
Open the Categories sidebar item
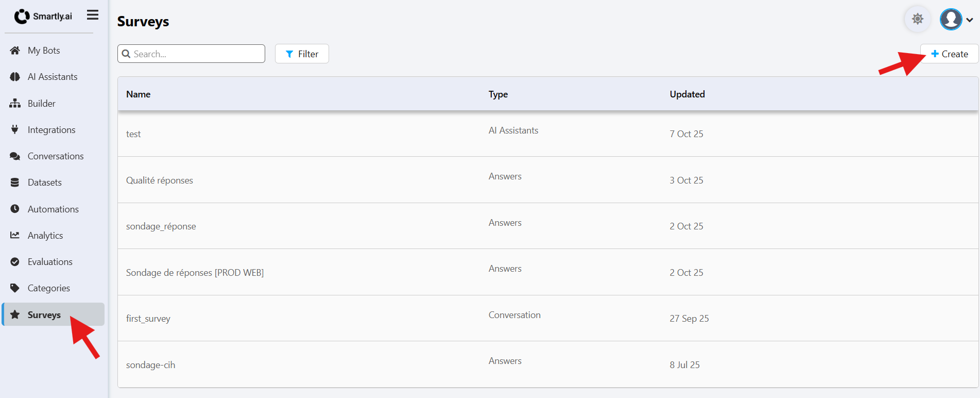(48, 288)
